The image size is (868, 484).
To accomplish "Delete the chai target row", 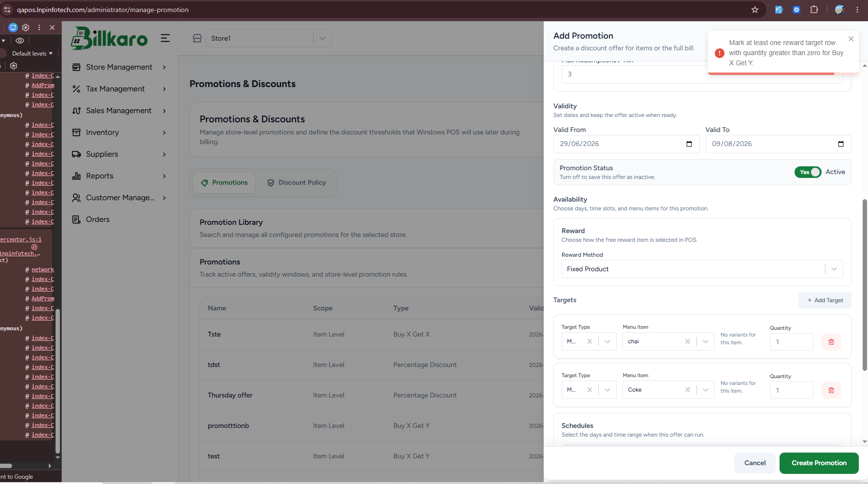I will coord(831,342).
